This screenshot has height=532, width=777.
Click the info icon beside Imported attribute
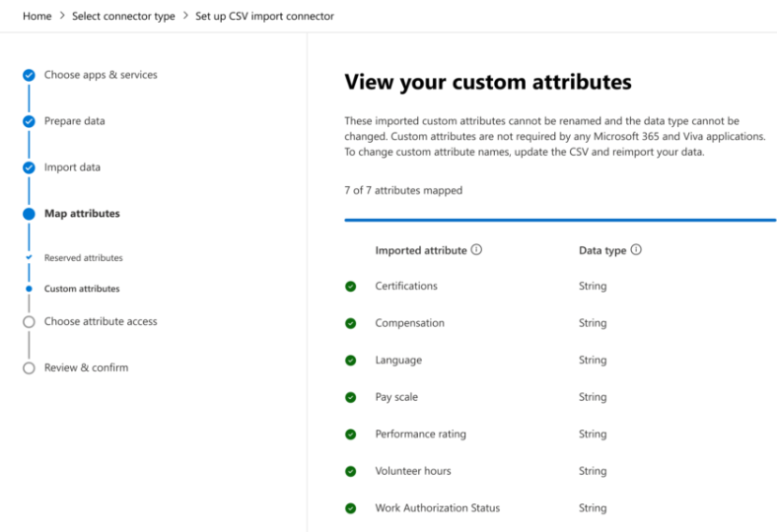coord(477,250)
